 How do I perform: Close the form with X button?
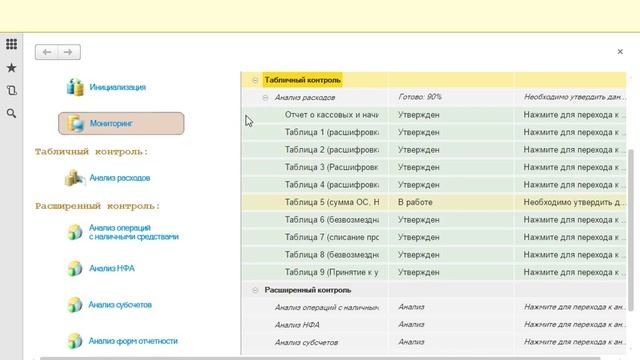620,51
